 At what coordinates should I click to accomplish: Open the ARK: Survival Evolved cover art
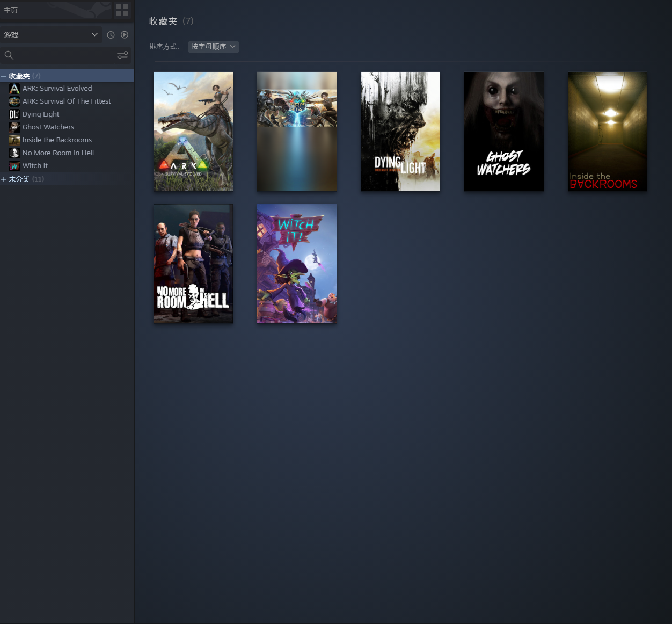coord(193,132)
